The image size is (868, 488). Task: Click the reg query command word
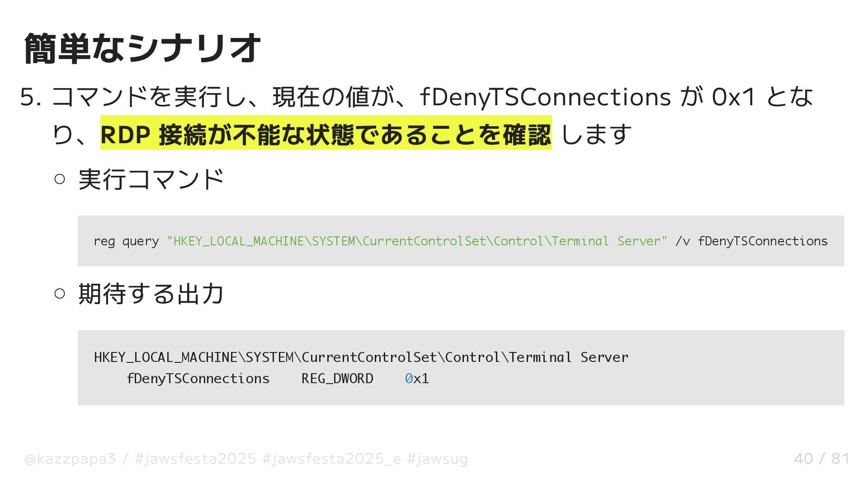click(126, 241)
